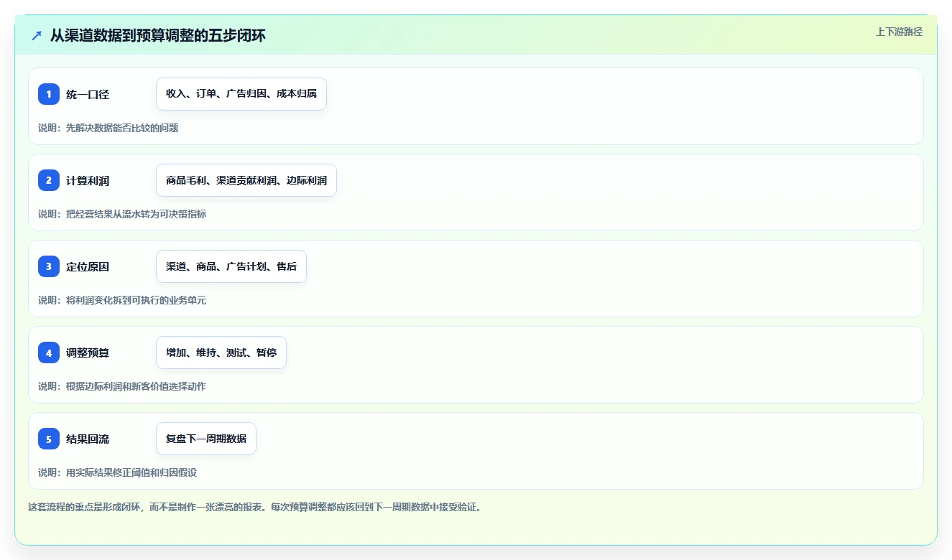Image resolution: width=952 pixels, height=560 pixels.
Task: Select the 收入、订单、广告归因、成本归属 chip
Action: tap(241, 94)
